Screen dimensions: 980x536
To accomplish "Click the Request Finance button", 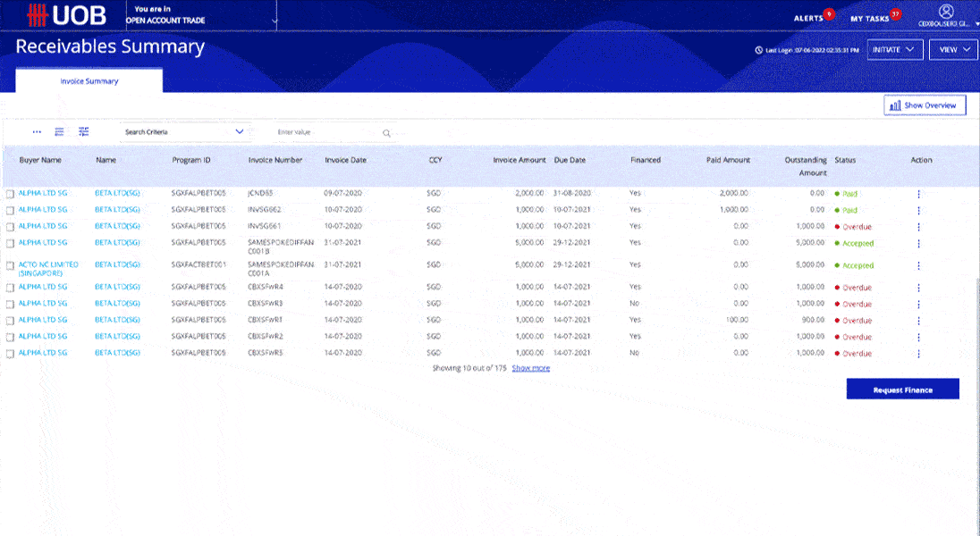I will tap(902, 389).
